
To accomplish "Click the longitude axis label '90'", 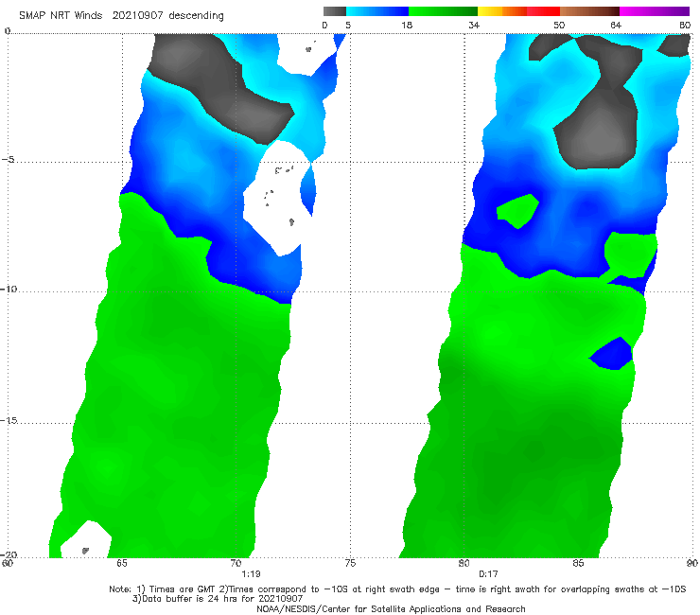I will (x=692, y=563).
